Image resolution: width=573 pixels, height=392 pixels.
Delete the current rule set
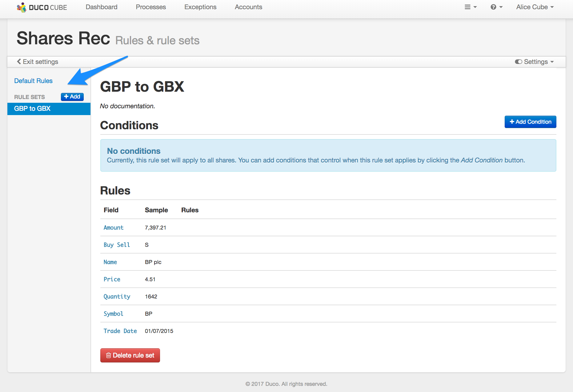(130, 355)
